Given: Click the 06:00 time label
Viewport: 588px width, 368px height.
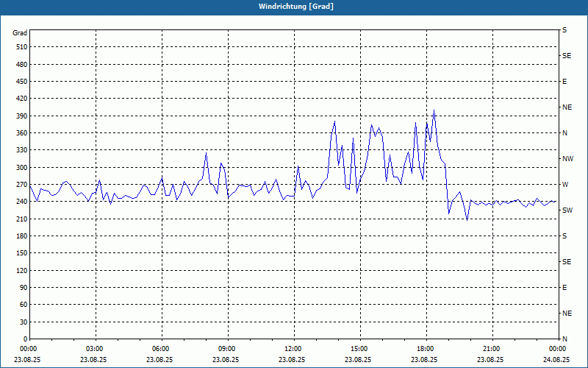Looking at the screenshot, I should (x=161, y=349).
